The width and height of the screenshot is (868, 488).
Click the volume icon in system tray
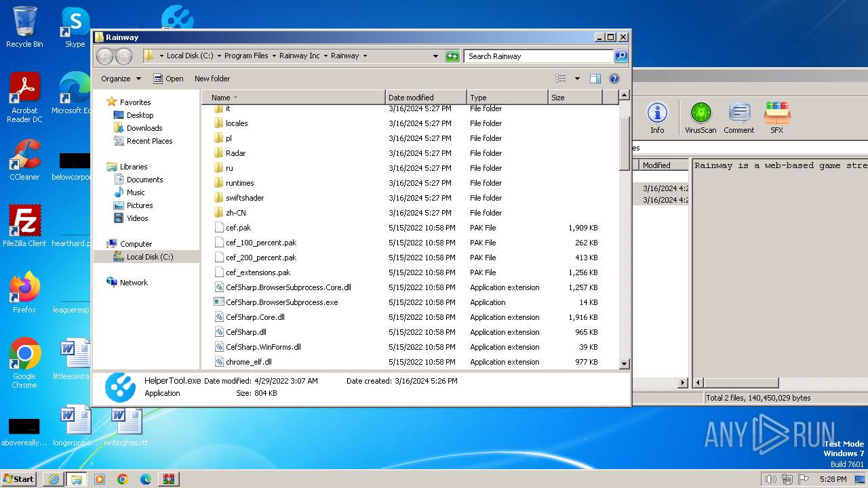pos(770,479)
